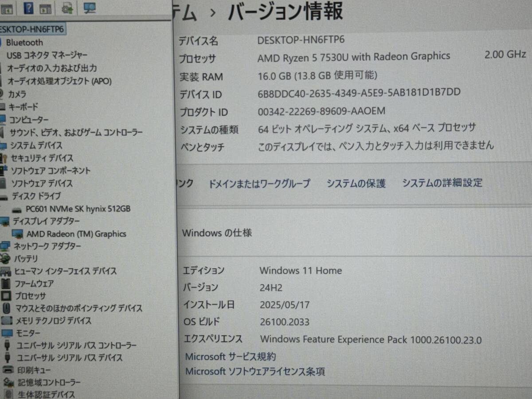Viewport: 532px width, 399px height.
Task: Click the icon beside セキュリティ デバイス
Action: coord(4,158)
